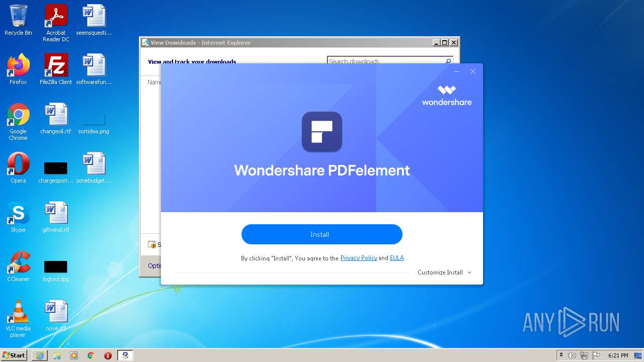Maximize the View Downloads window
The height and width of the screenshot is (362, 644).
click(444, 43)
